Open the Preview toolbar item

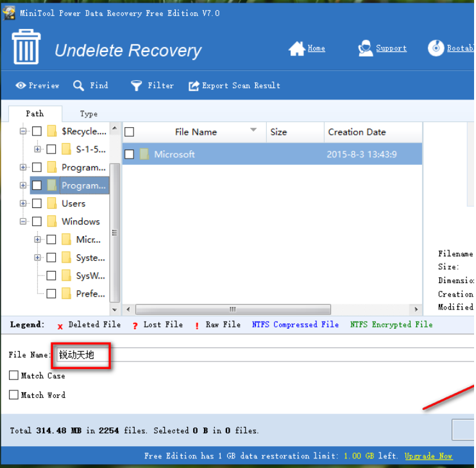pos(37,85)
